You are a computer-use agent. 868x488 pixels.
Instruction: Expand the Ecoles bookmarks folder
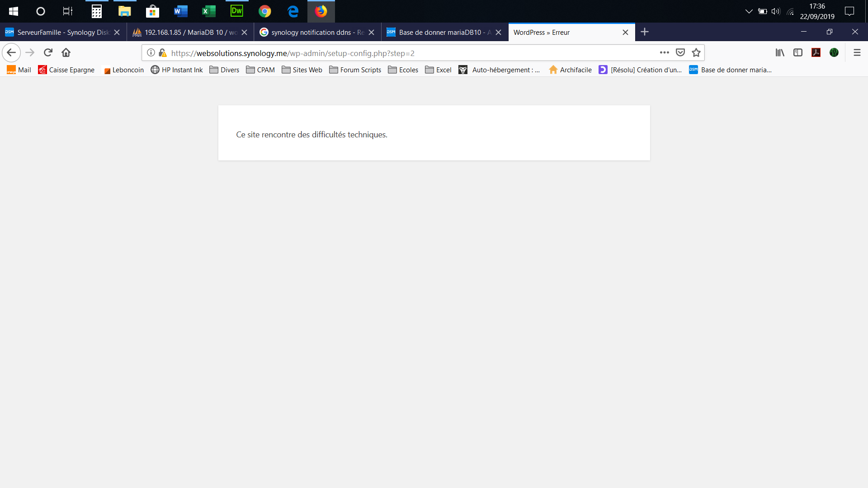(403, 70)
